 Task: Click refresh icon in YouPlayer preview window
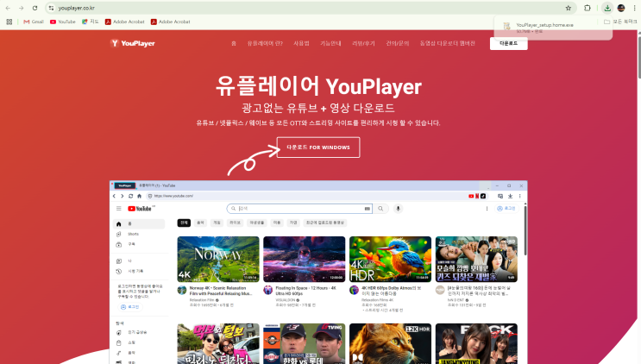pyautogui.click(x=131, y=196)
